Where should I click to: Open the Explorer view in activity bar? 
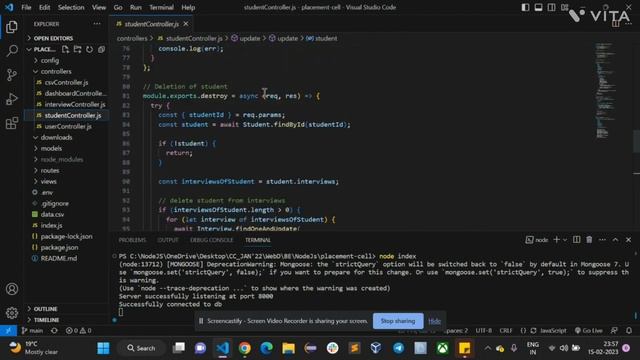pos(12,27)
